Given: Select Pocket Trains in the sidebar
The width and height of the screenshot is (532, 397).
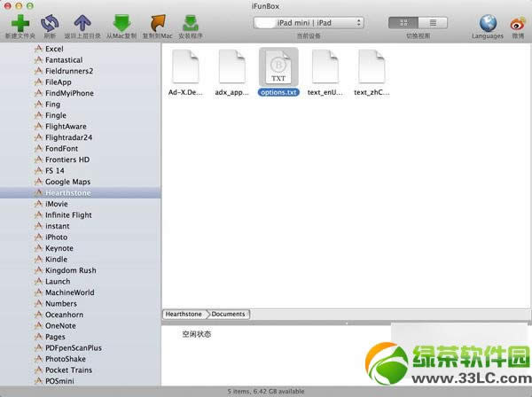Looking at the screenshot, I should tap(70, 370).
